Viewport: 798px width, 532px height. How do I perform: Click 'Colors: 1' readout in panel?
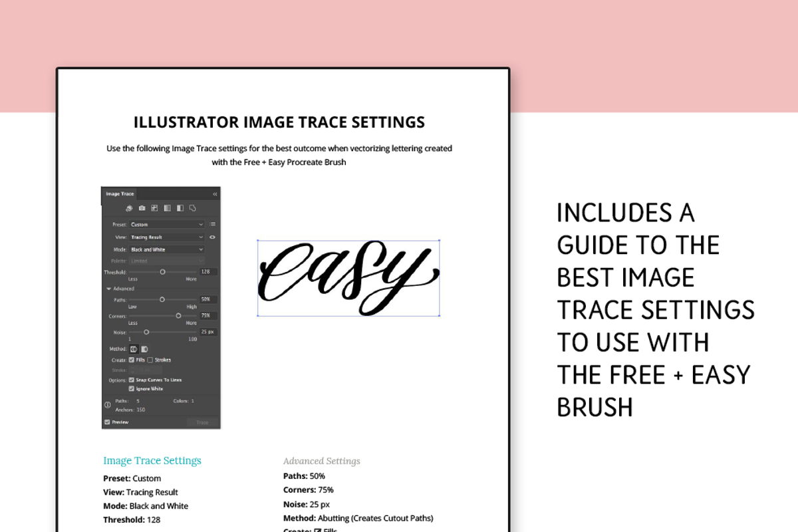tap(184, 401)
